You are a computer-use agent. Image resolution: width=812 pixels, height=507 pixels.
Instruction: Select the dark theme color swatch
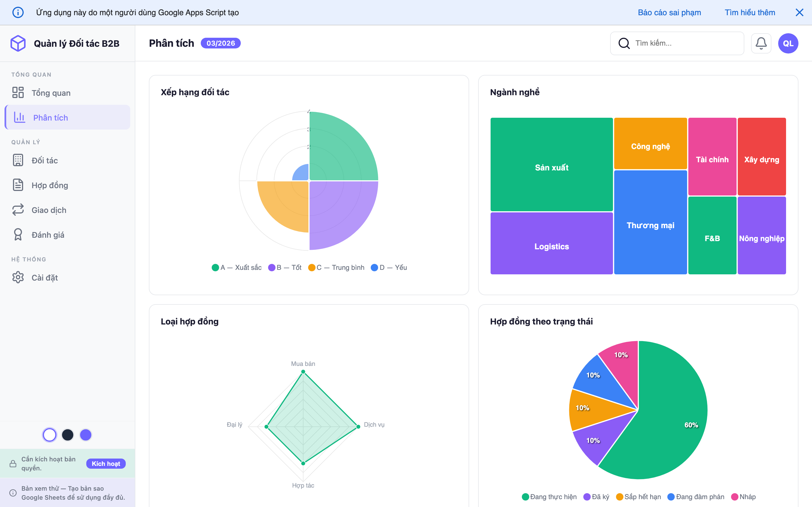(68, 435)
